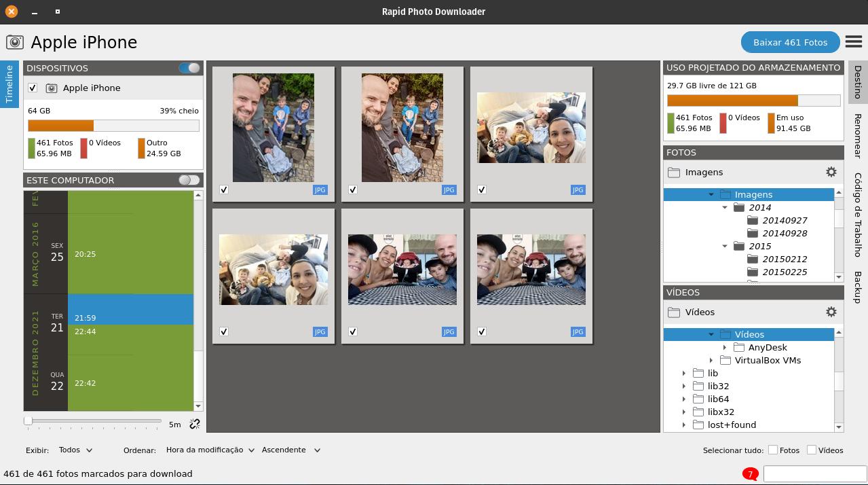Open the hamburger main menu
The height and width of the screenshot is (485, 868).
click(853, 41)
